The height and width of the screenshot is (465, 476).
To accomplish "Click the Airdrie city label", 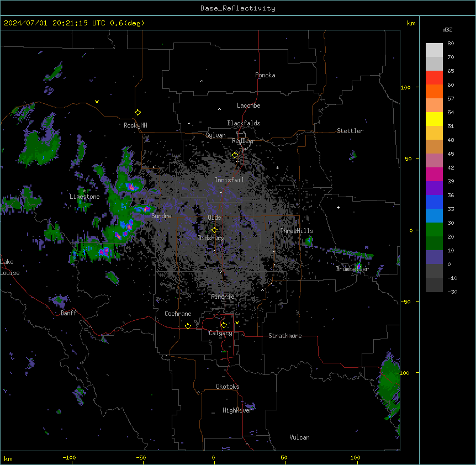I will (x=223, y=297).
